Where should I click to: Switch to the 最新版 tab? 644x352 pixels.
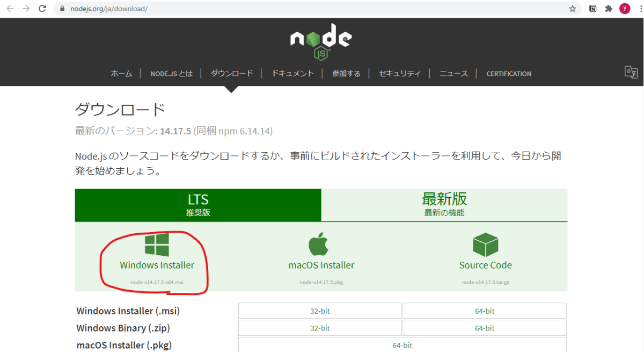(444, 205)
